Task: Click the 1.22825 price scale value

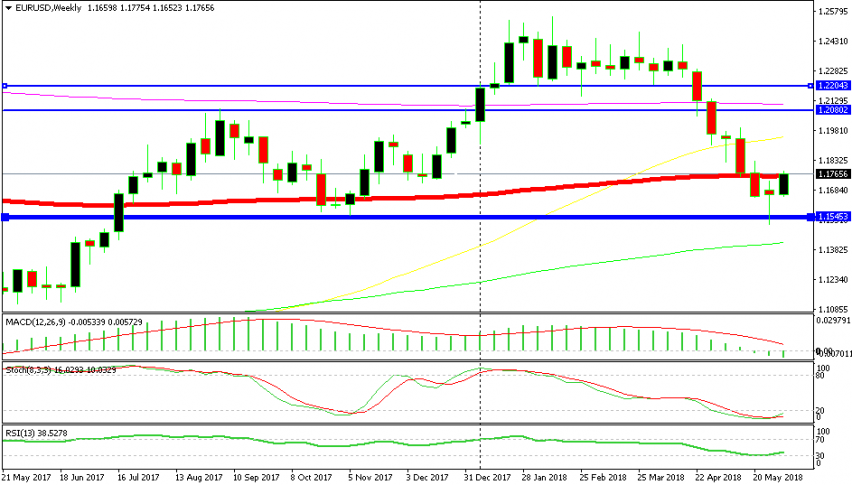Action: click(x=833, y=71)
